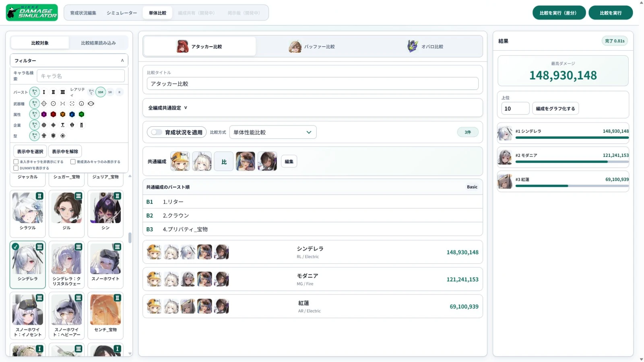The image size is (644, 362).
Task: Click the 比較タイトル input field
Action: (313, 84)
